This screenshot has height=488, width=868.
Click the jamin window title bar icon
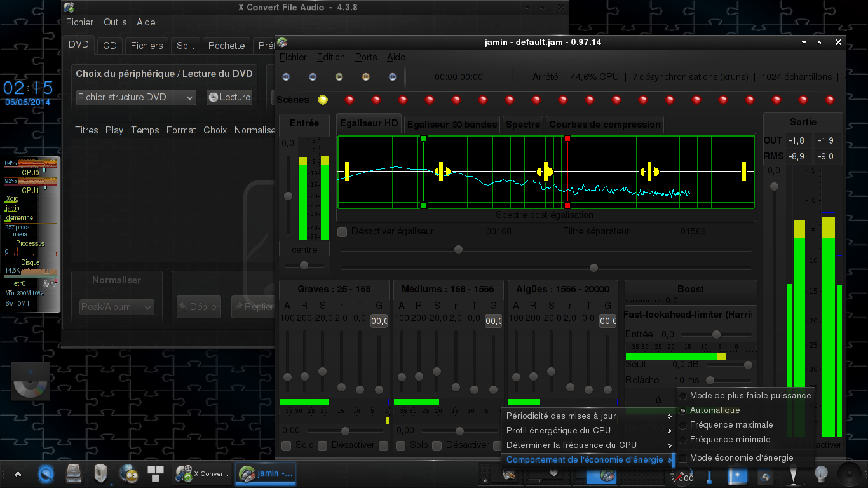282,43
